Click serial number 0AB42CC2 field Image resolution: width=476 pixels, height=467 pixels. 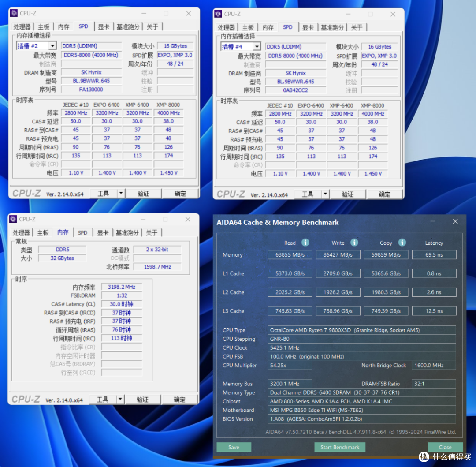point(295,90)
